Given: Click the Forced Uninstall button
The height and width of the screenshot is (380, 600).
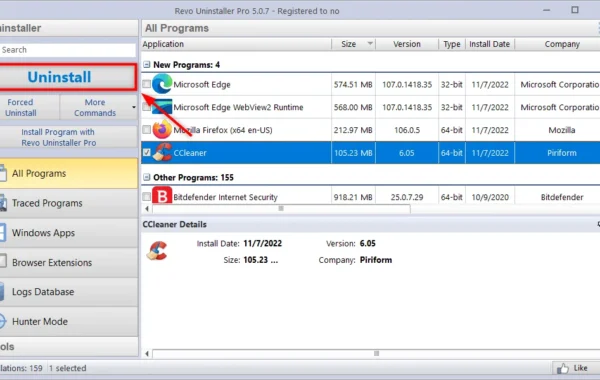Looking at the screenshot, I should [x=29, y=108].
